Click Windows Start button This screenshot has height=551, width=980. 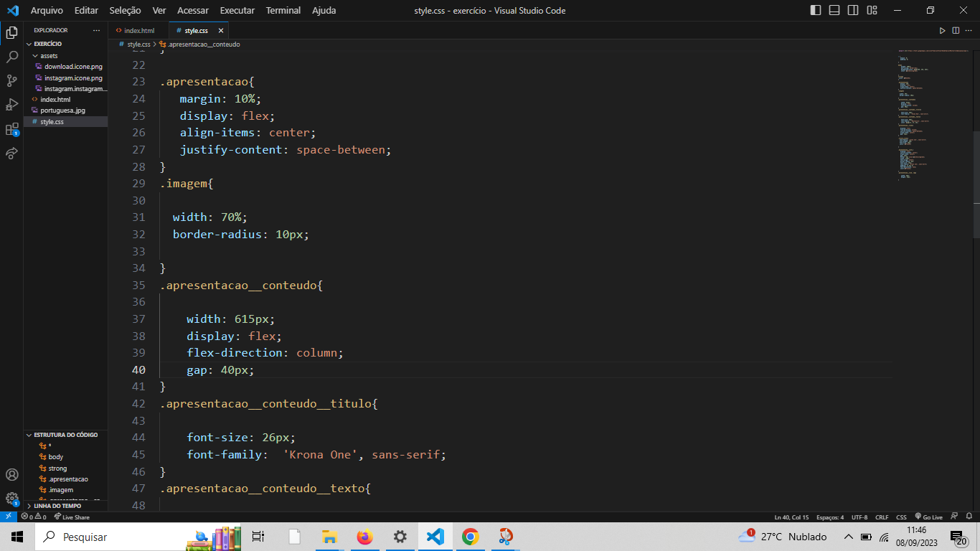(x=17, y=537)
